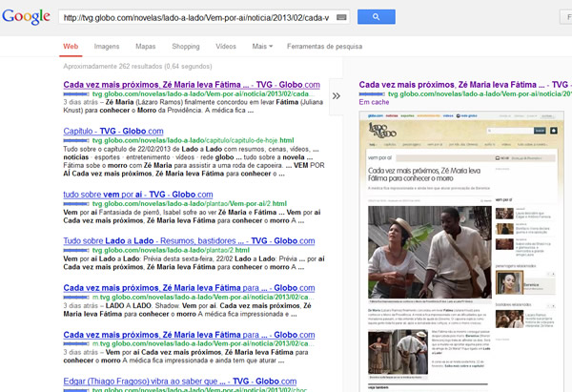572x392 pixels.
Task: Click 'Aproximadamente 262 resultados' text
Action: click(x=137, y=67)
